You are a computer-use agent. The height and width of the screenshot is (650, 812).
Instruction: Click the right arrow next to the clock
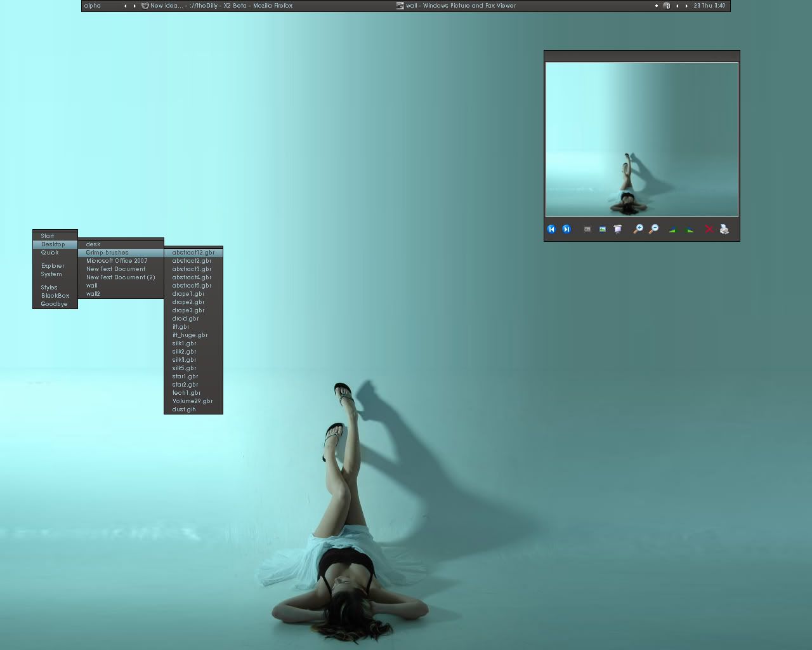point(686,6)
